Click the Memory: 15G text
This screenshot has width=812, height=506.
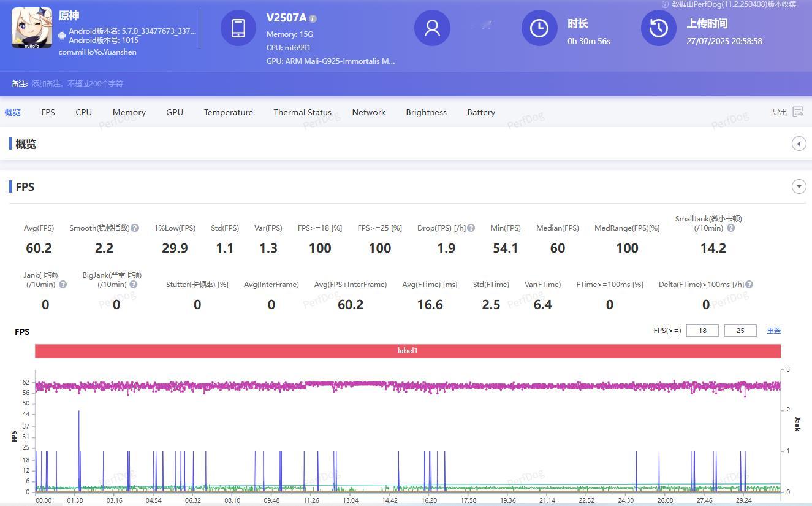click(x=290, y=34)
